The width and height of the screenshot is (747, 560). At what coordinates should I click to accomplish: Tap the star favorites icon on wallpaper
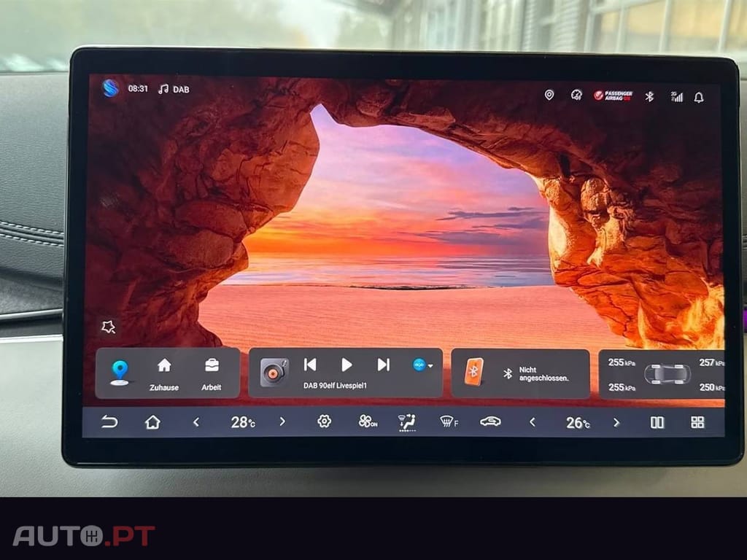tap(109, 327)
